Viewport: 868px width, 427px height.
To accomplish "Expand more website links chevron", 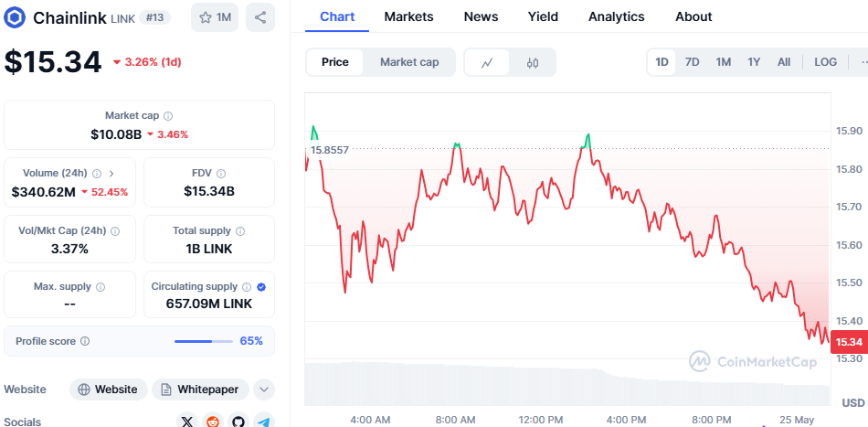I will point(264,390).
